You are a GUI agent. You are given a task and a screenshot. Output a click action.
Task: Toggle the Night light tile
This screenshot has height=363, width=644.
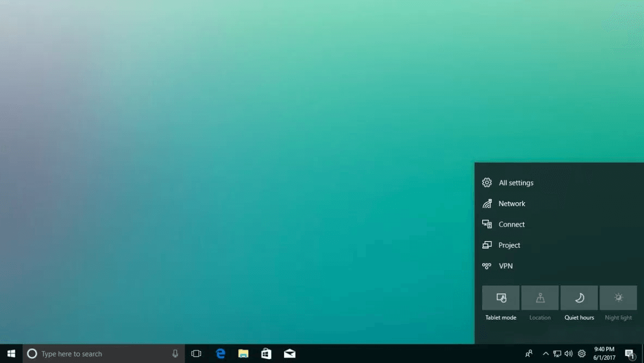click(618, 298)
